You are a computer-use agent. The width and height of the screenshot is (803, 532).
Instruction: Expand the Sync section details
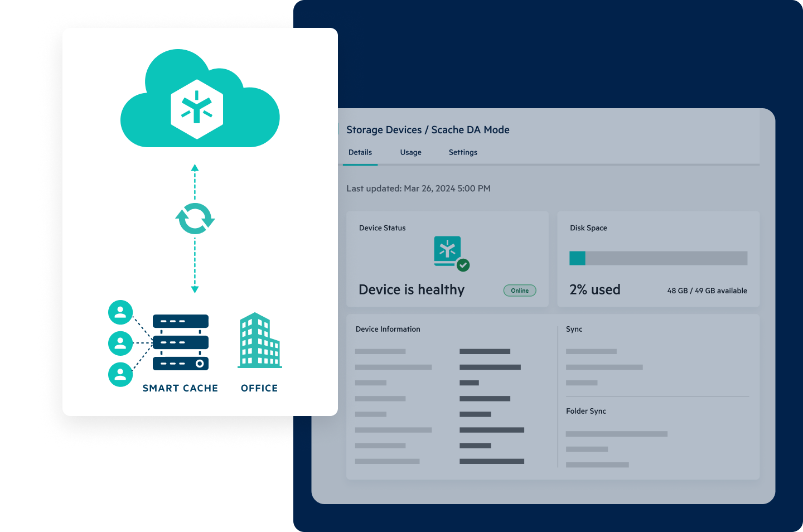click(574, 329)
